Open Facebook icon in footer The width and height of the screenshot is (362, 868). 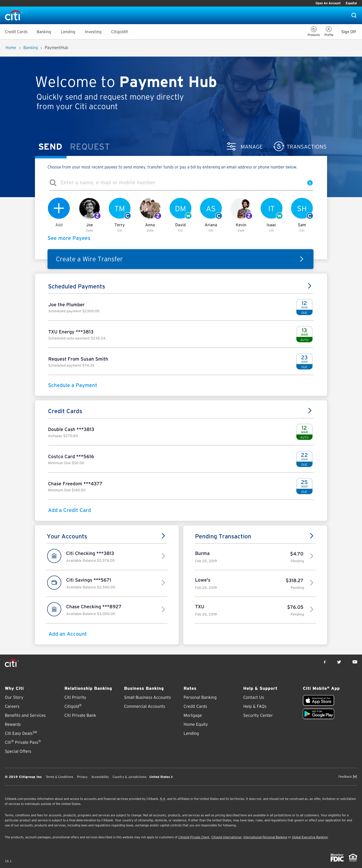tap(325, 662)
